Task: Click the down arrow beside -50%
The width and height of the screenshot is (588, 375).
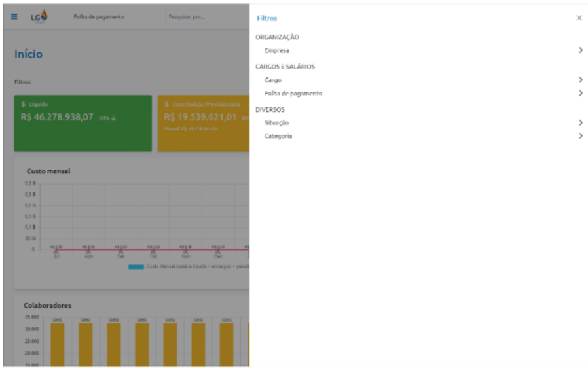Action: [114, 118]
